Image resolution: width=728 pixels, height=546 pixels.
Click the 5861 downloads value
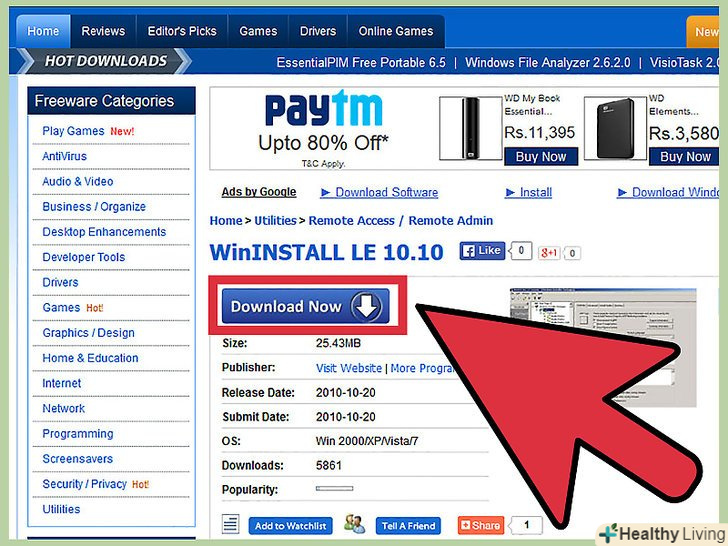coord(329,465)
